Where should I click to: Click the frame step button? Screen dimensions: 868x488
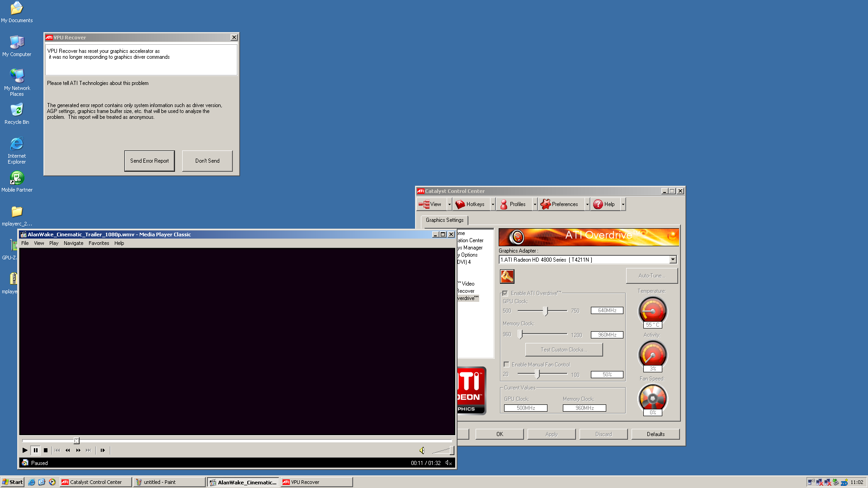point(103,450)
